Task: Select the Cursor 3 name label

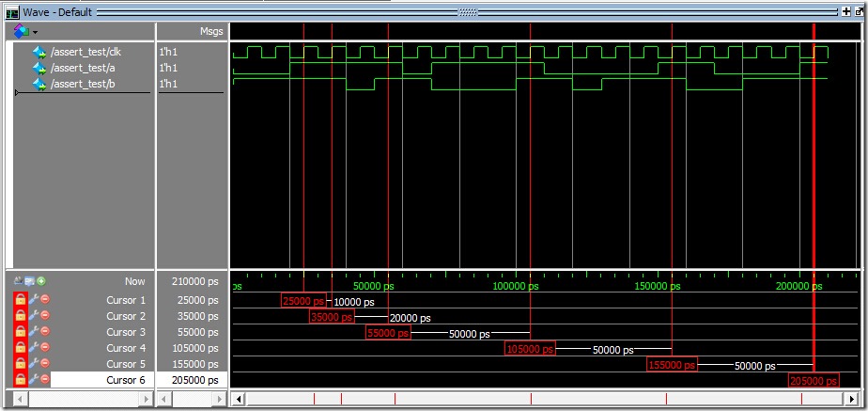Action: (126, 332)
